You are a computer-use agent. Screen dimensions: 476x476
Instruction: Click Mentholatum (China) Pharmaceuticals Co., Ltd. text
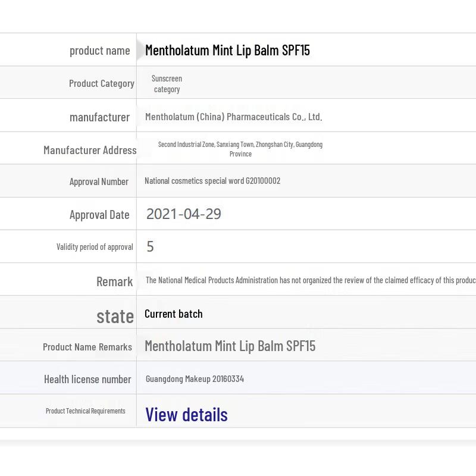(x=233, y=117)
